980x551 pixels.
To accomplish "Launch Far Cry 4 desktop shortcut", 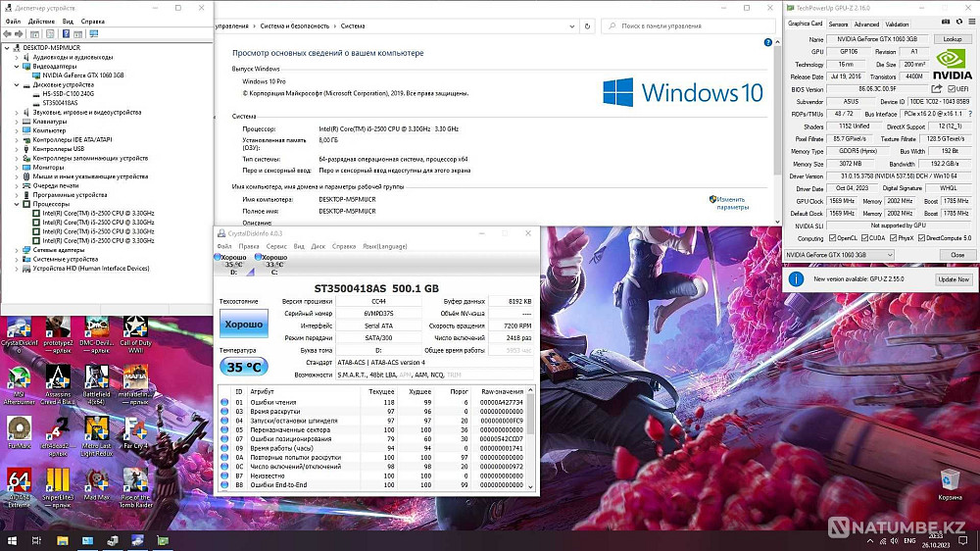I will (x=135, y=432).
